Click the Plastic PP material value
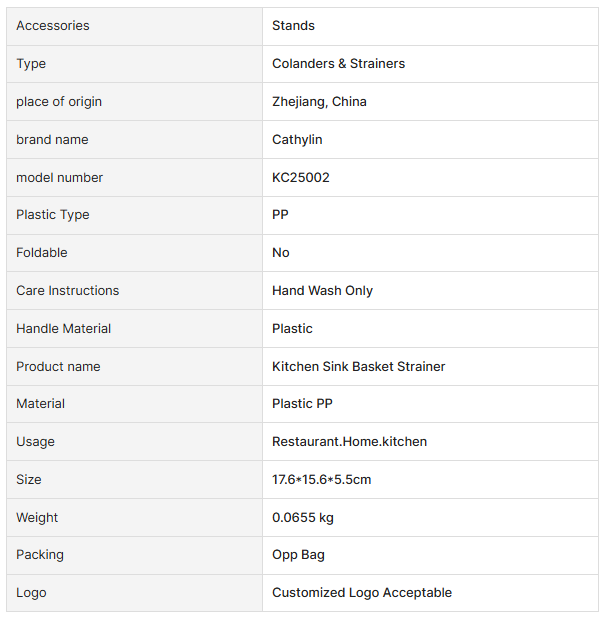The height and width of the screenshot is (624, 609). (x=302, y=404)
